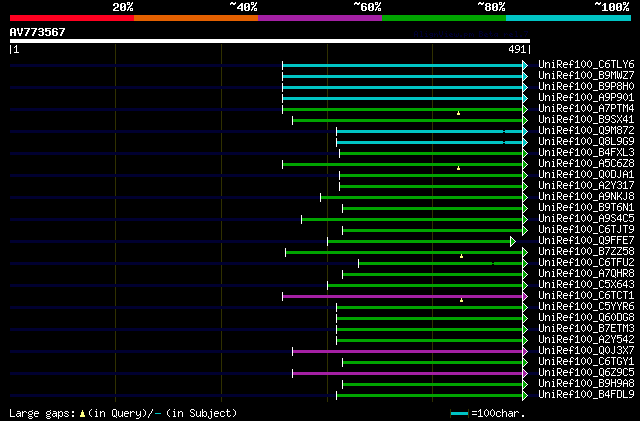640x421 pixels.
Task: Click the subject-gap mark on Q9M872 bar
Action: pyautogui.click(x=504, y=131)
